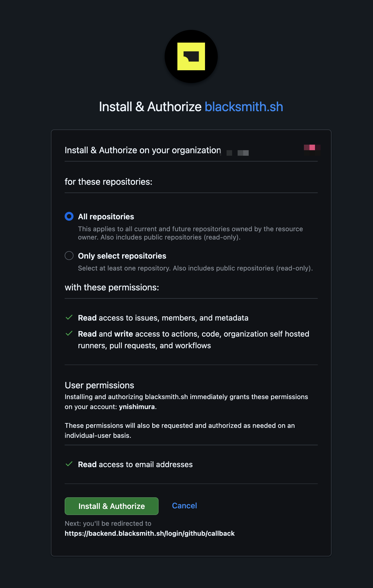Click the "Only select repositories" label text
The image size is (373, 588).
(122, 256)
